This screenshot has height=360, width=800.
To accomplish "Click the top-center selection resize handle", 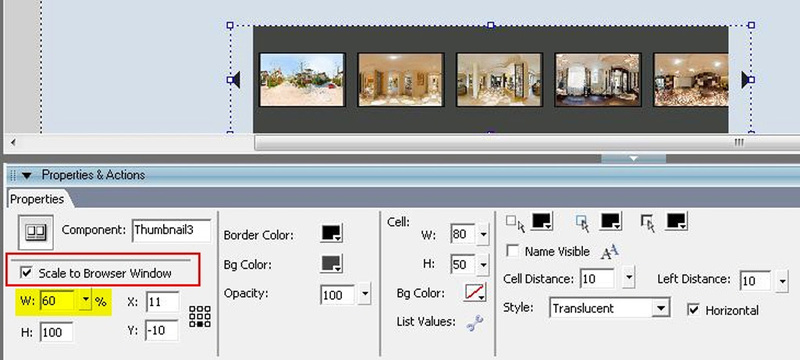I will 491,24.
